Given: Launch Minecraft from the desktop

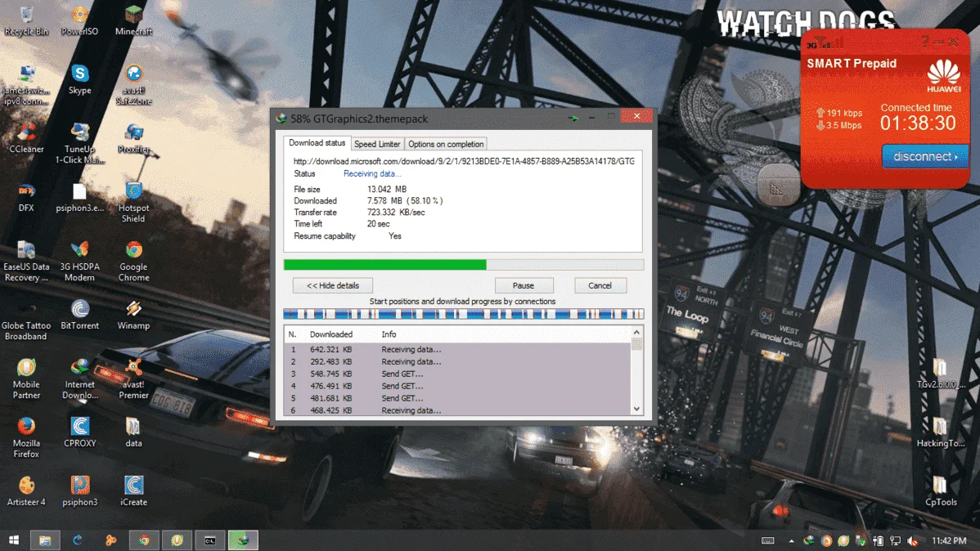Looking at the screenshot, I should coord(133,20).
